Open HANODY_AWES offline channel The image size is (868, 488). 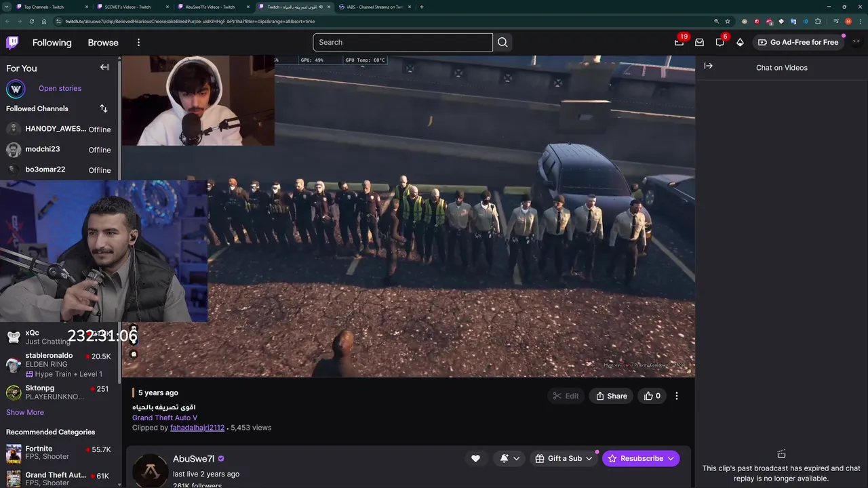tap(60, 129)
